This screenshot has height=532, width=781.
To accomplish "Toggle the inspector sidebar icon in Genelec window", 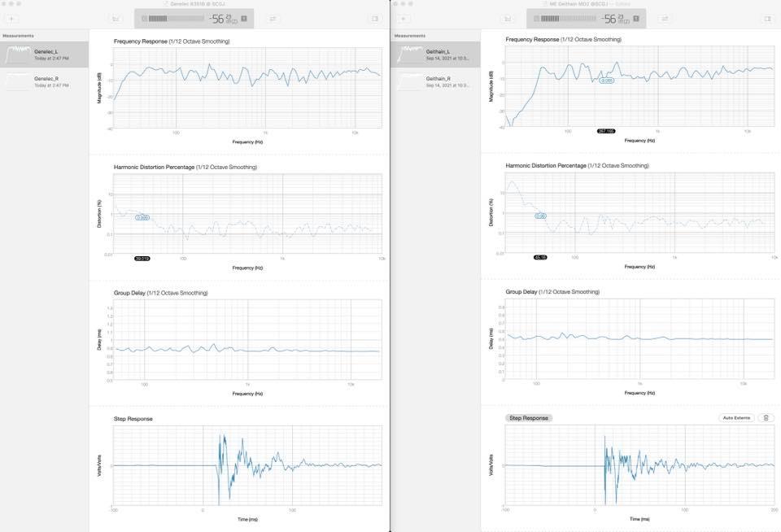I will pos(375,19).
